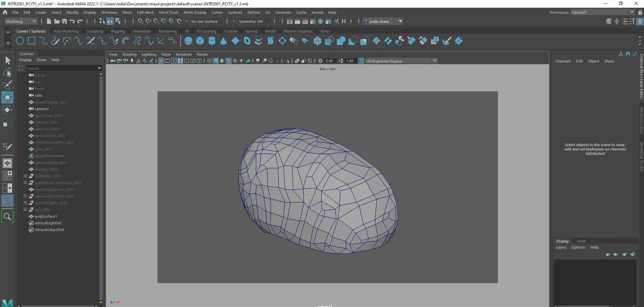Create a NURBS Sphere from the shelf
644x307 pixels.
188,41
